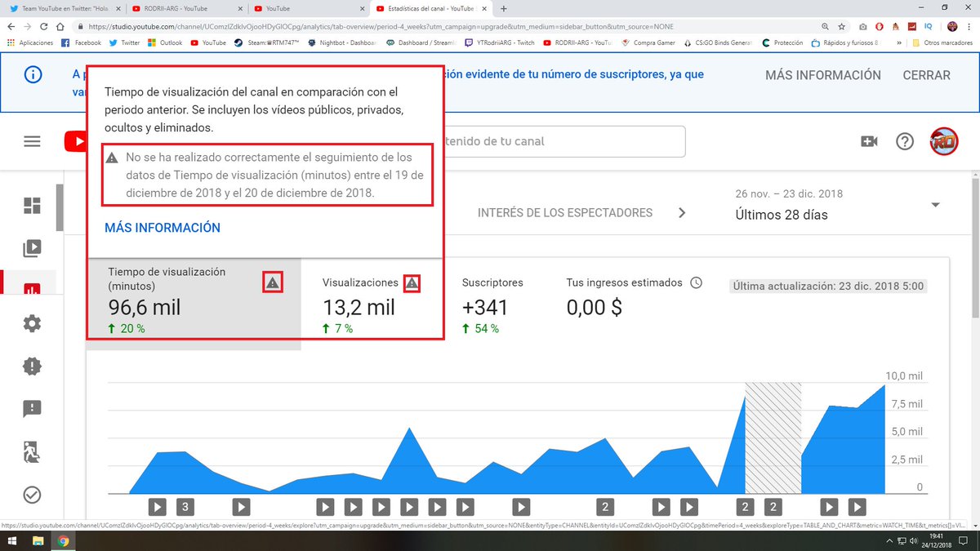Click the warning icon beside Tiempo de visualización
This screenshot has height=551, width=980.
273,282
